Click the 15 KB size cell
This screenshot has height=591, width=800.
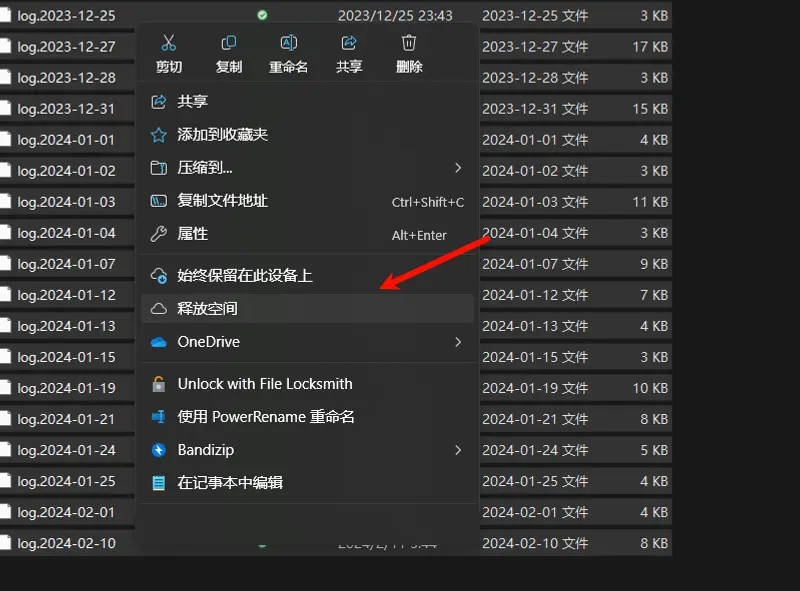click(650, 109)
